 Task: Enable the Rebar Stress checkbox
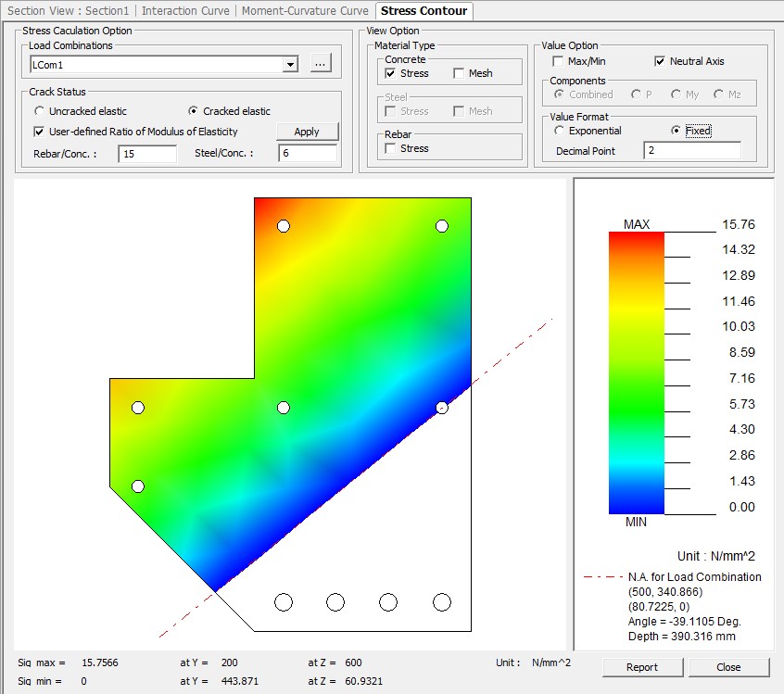390,148
